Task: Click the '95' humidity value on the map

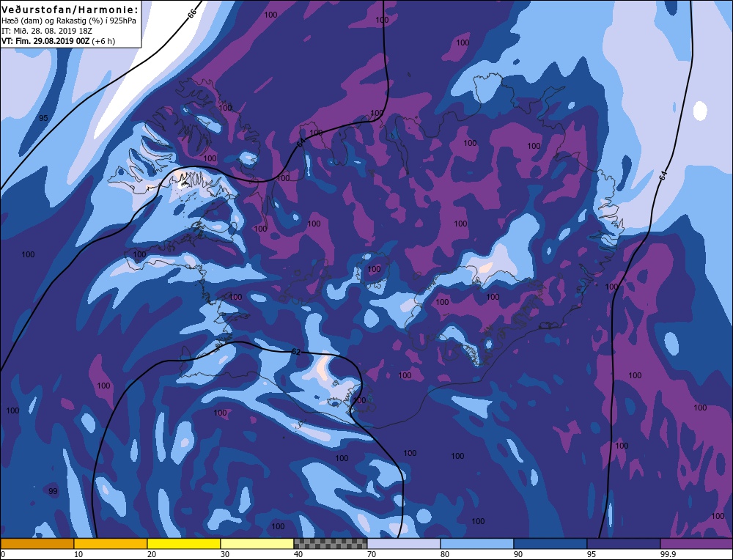Action: click(x=43, y=118)
